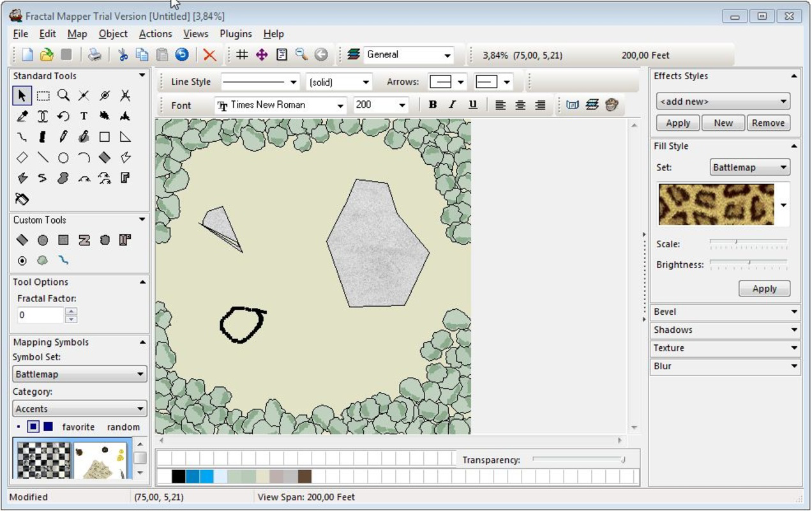Click the New effects style button
The width and height of the screenshot is (812, 511).
click(x=723, y=123)
